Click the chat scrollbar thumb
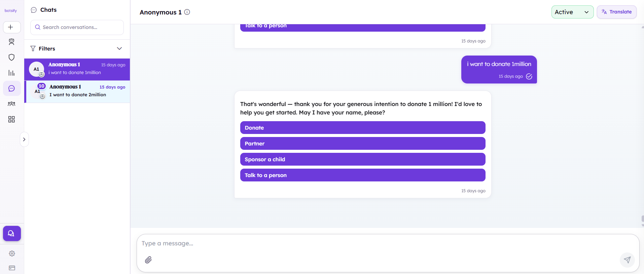The width and height of the screenshot is (644, 274). [x=643, y=219]
